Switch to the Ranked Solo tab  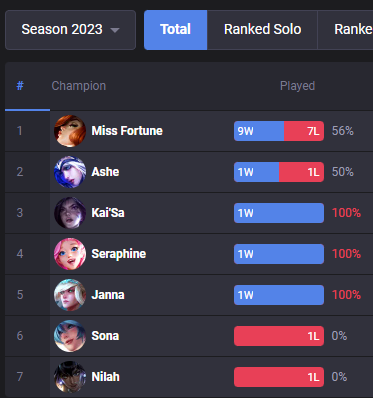pyautogui.click(x=262, y=30)
